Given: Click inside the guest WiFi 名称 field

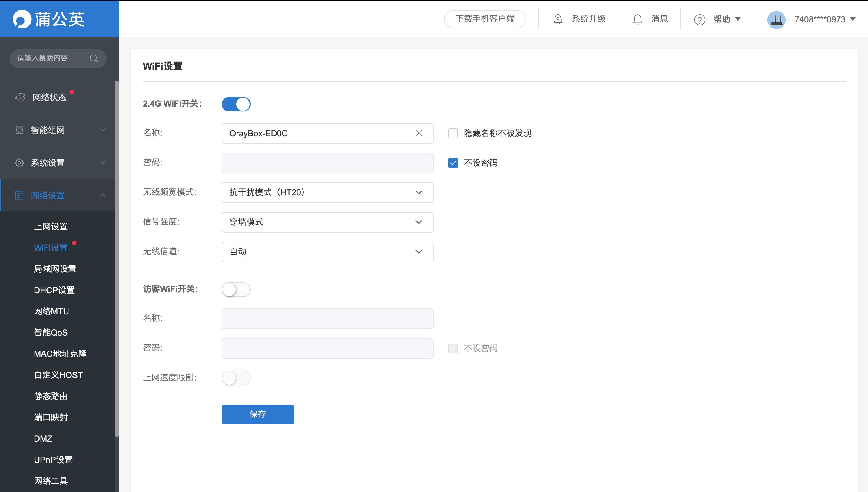Looking at the screenshot, I should [x=327, y=318].
